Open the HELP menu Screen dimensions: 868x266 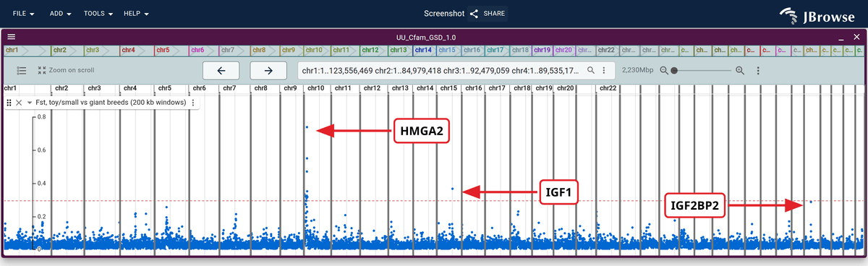point(136,14)
